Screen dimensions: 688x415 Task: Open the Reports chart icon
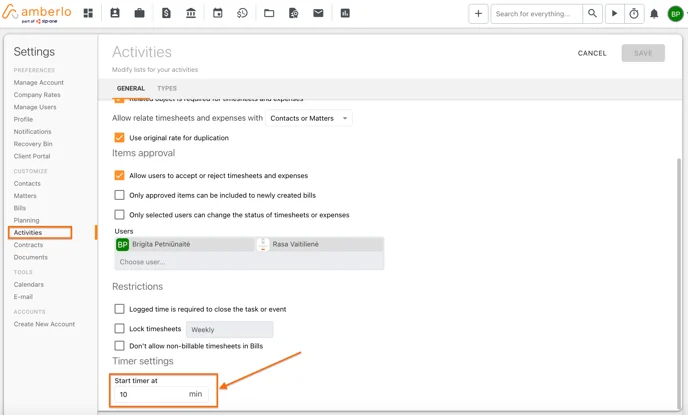point(345,13)
